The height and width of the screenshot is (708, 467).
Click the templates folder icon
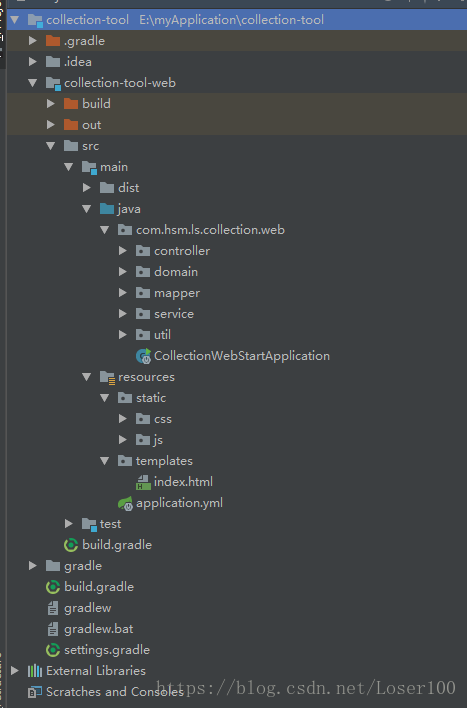pyautogui.click(x=125, y=461)
